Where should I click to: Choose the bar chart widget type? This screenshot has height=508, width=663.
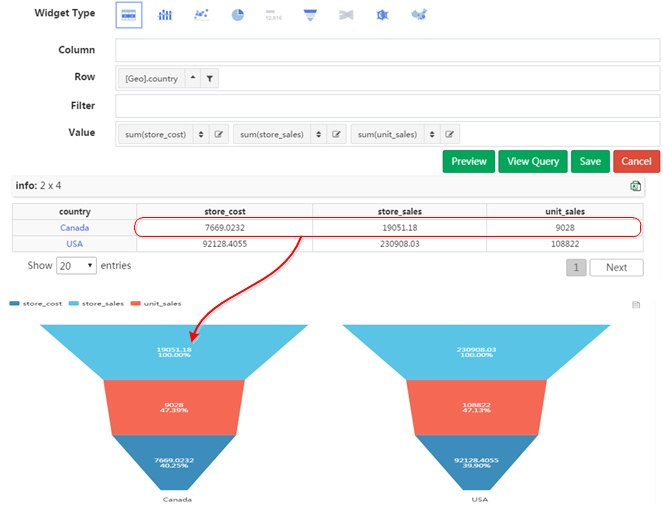pos(165,15)
